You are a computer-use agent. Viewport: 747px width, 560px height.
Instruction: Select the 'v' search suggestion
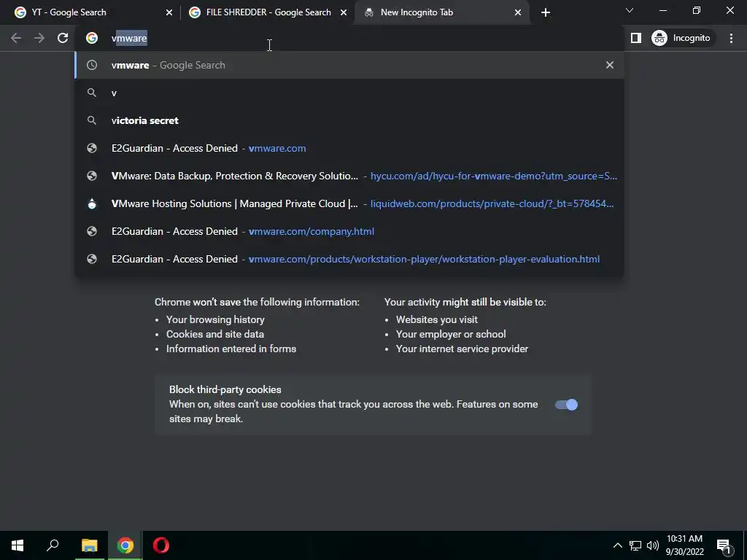pyautogui.click(x=349, y=93)
